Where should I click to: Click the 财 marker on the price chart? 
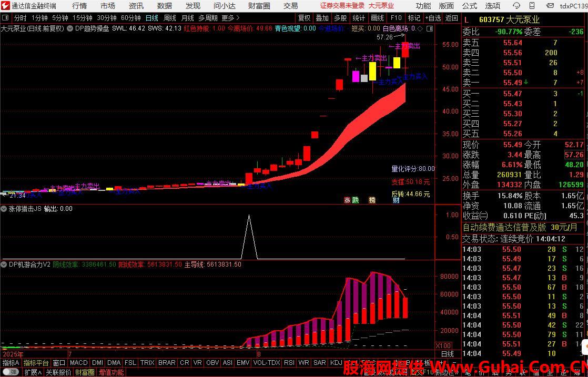click(x=396, y=200)
